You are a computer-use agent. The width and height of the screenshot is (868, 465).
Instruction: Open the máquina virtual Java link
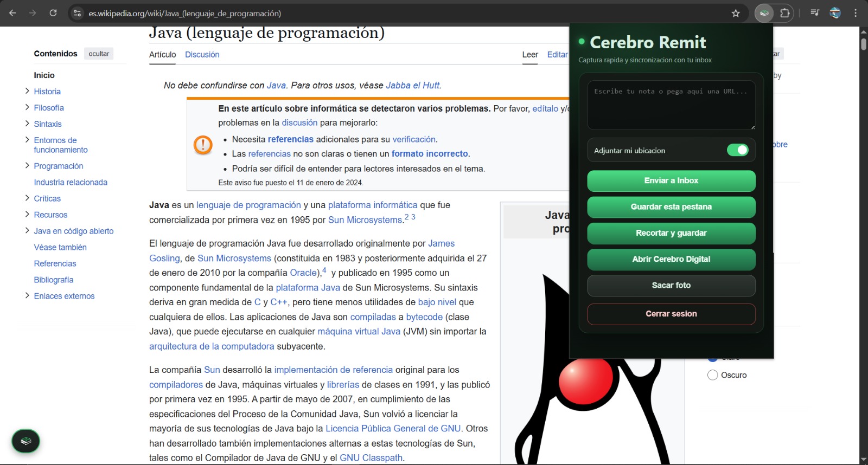pyautogui.click(x=359, y=331)
